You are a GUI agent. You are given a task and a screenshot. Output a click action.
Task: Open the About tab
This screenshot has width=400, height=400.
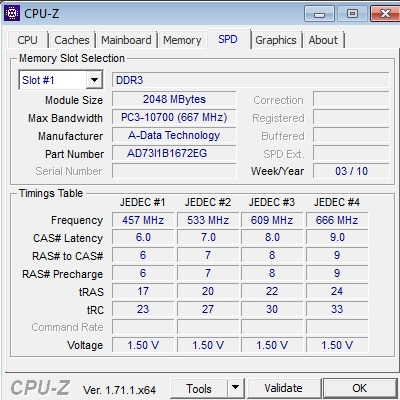tap(323, 40)
